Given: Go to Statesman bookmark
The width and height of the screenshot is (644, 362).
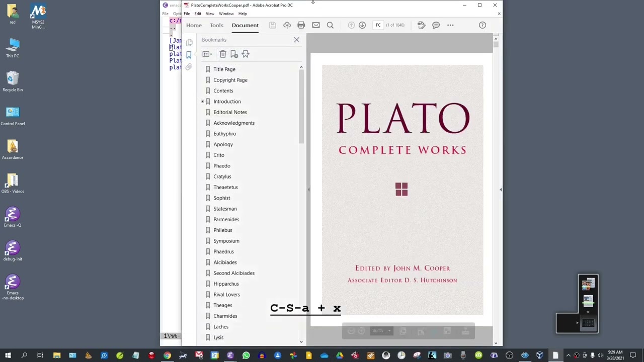Looking at the screenshot, I should pos(225,209).
